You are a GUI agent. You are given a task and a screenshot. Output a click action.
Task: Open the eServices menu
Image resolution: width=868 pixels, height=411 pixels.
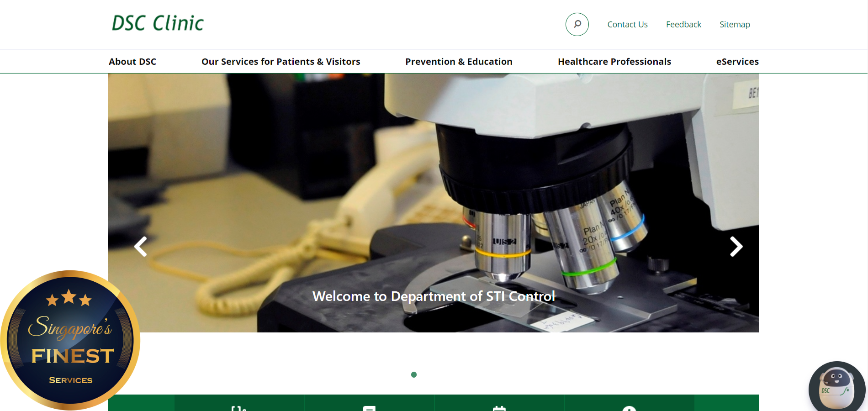737,62
